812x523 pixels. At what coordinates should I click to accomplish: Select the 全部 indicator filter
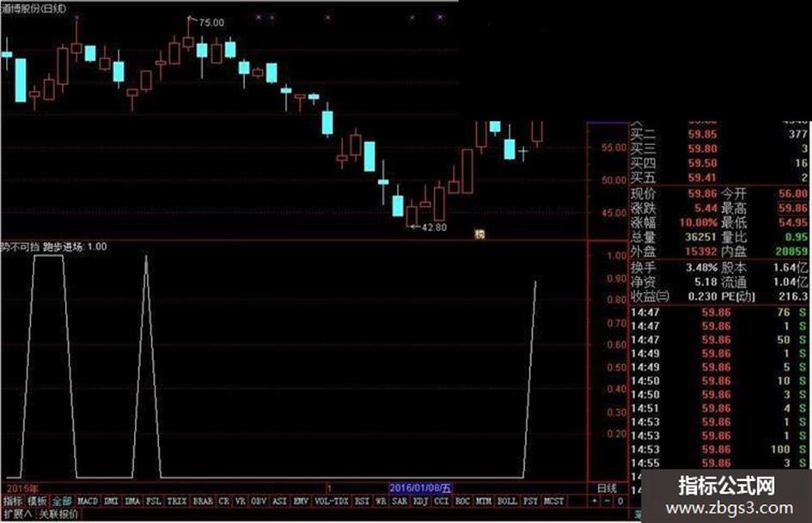click(x=62, y=502)
